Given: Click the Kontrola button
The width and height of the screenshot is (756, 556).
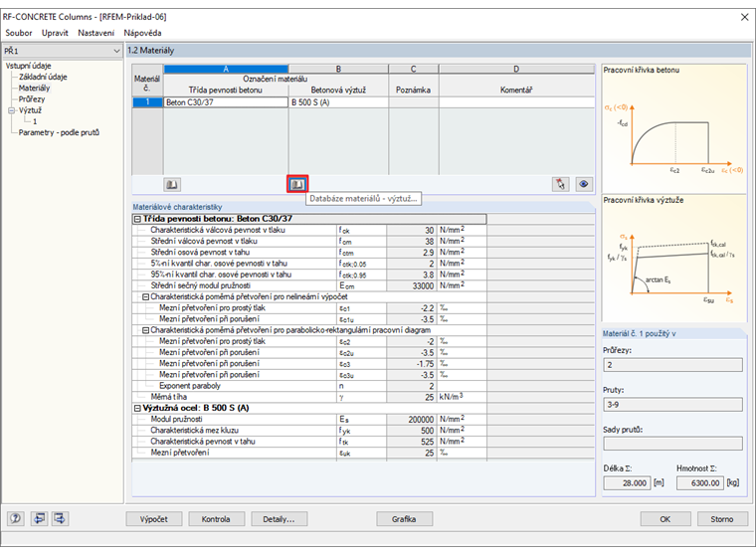Looking at the screenshot, I should pyautogui.click(x=216, y=519).
